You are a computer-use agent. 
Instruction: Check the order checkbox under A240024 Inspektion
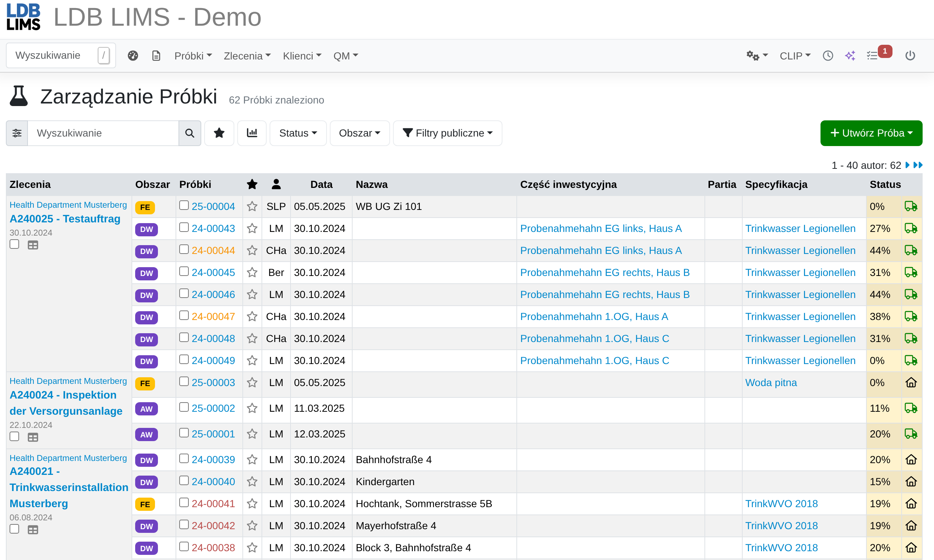tap(14, 437)
